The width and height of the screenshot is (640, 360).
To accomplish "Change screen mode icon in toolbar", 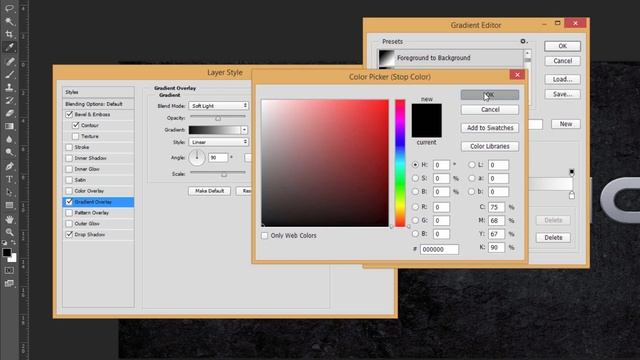I will click(x=9, y=283).
